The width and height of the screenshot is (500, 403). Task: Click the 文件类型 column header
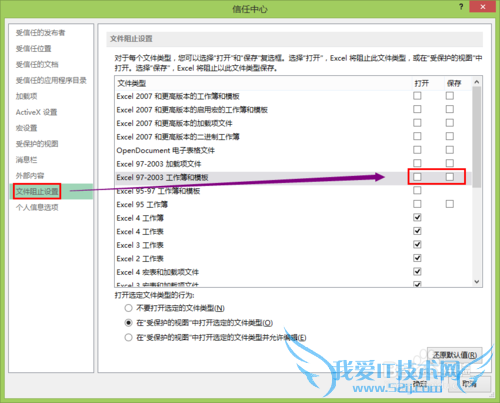[132, 83]
